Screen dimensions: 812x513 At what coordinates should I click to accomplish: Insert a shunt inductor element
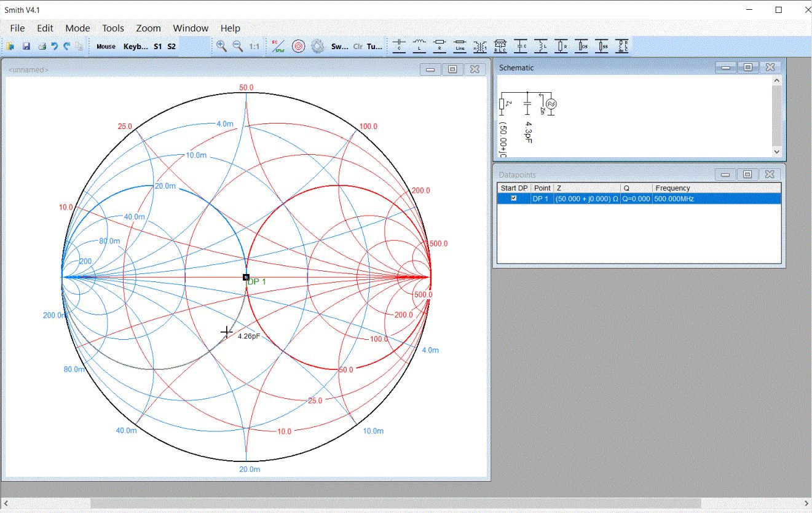coord(541,46)
